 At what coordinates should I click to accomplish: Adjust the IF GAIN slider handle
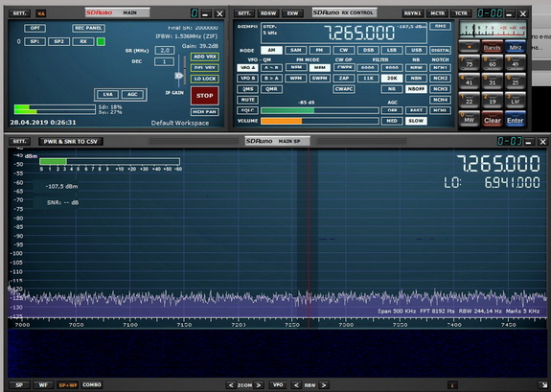[x=179, y=76]
